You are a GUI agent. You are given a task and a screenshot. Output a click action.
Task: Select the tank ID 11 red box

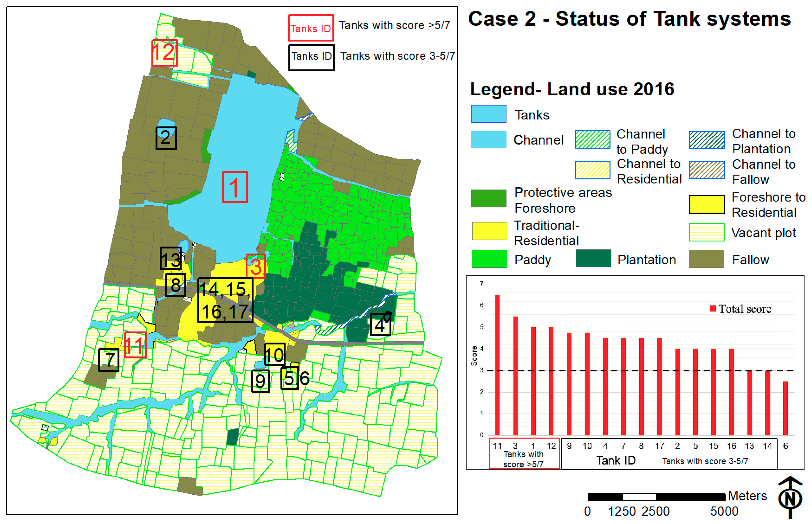click(135, 345)
